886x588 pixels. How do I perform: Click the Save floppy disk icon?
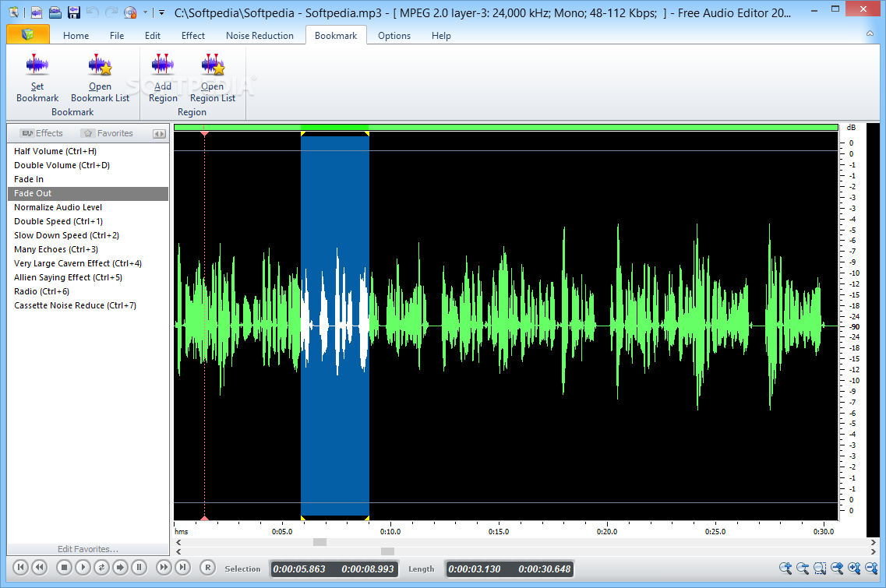73,12
